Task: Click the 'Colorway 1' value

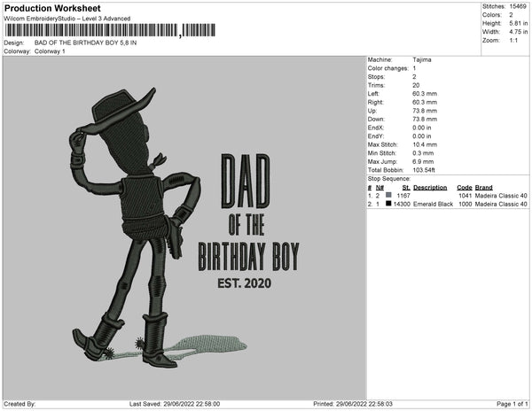Action: coord(50,51)
